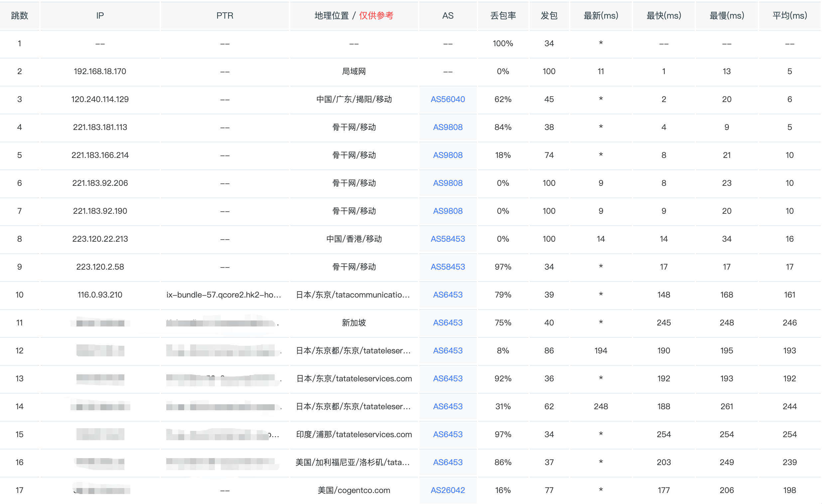This screenshot has height=504, width=822.
Task: Click the truncated PTR ix-bundle-57.qcore2 cell
Action: tap(224, 295)
